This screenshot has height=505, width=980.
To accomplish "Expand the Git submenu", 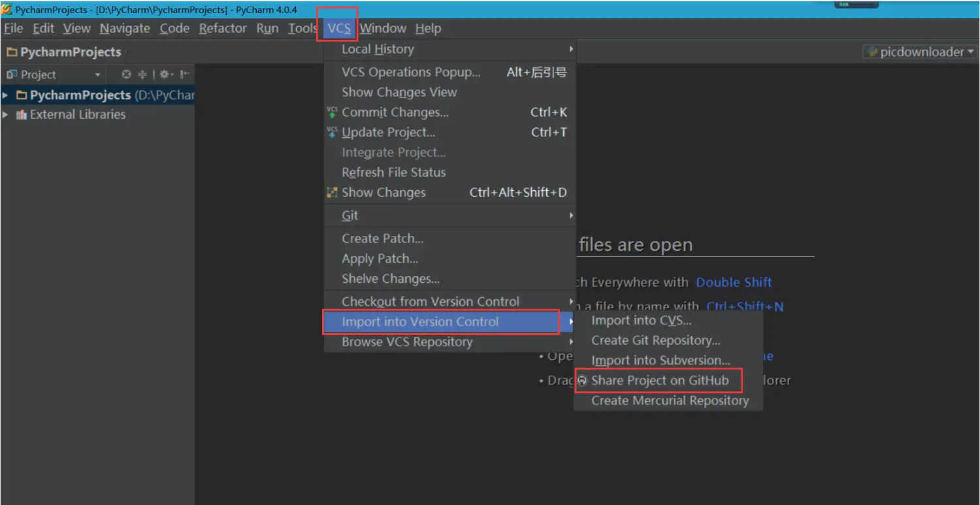I will point(449,215).
